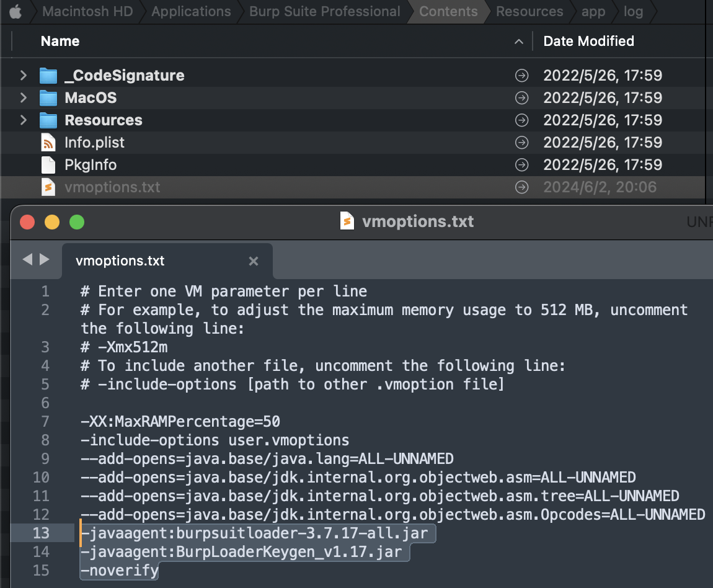Click the 'Enter one VM parameter' comment
The height and width of the screenshot is (588, 713).
point(224,292)
